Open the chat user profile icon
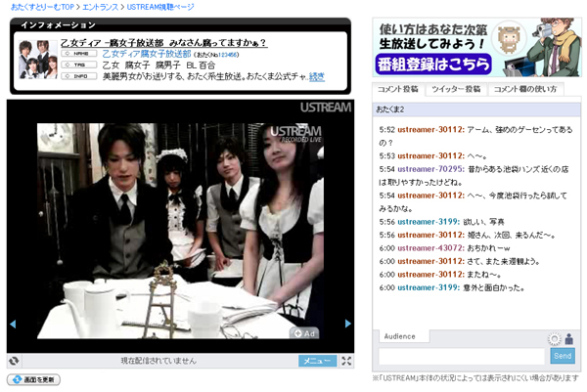The height and width of the screenshot is (392, 587). point(566,337)
